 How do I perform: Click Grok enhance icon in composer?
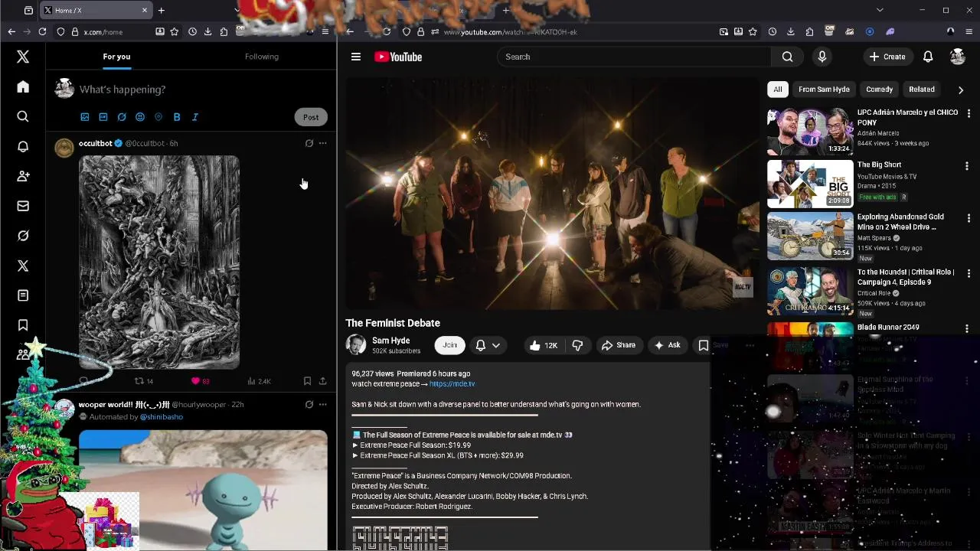coord(122,117)
